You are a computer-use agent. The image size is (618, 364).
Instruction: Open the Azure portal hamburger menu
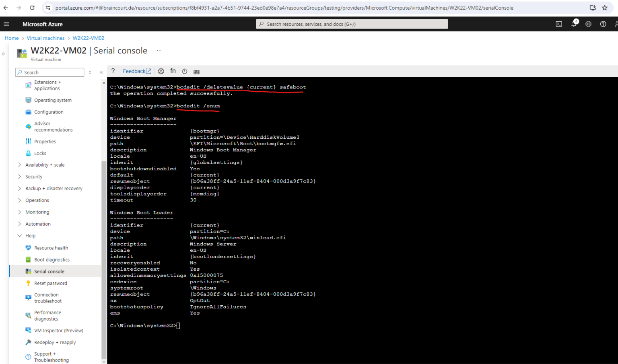6,24
